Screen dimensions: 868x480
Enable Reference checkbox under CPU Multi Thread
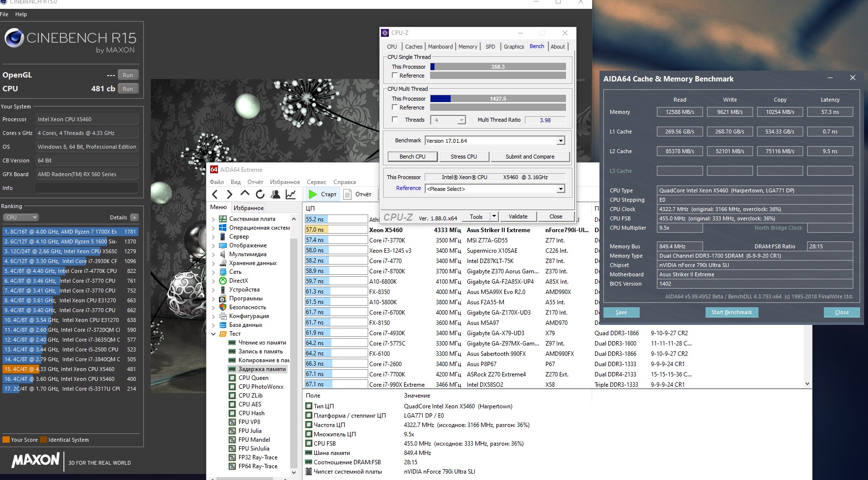tap(395, 107)
